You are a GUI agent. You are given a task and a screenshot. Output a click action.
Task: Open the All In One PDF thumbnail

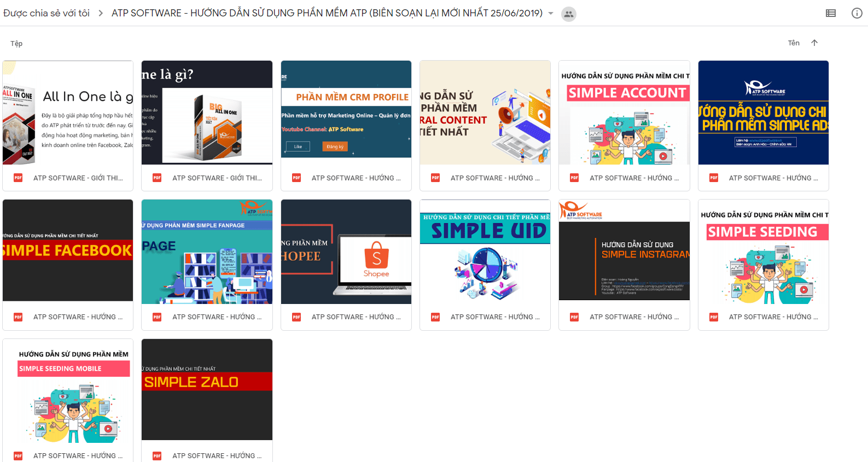click(68, 113)
